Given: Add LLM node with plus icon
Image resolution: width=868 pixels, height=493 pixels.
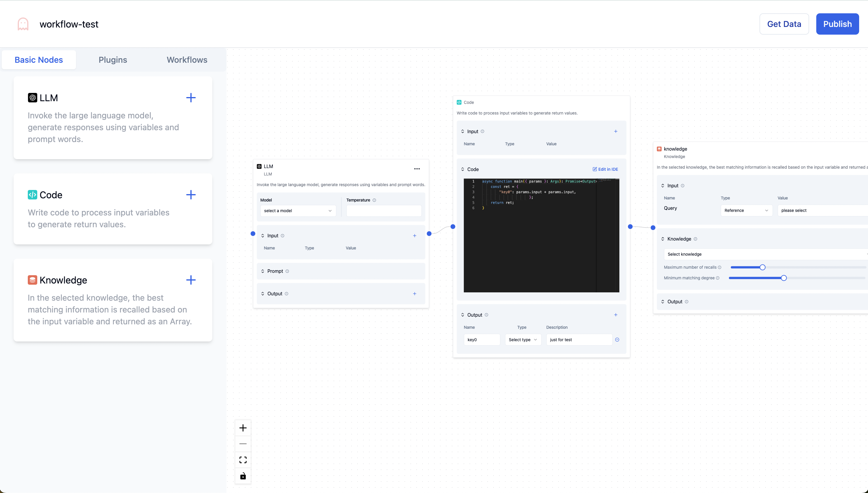Looking at the screenshot, I should pos(191,98).
